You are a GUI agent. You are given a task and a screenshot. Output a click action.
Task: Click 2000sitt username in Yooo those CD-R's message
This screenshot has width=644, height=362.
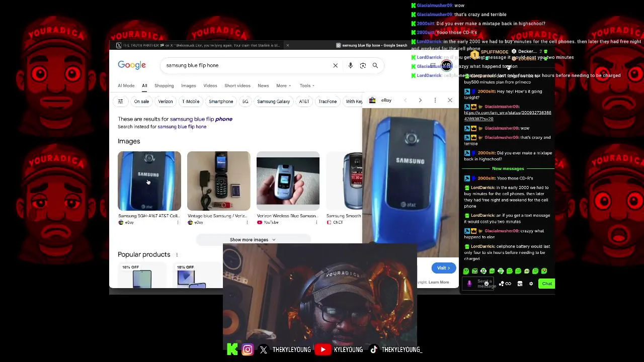(x=486, y=178)
